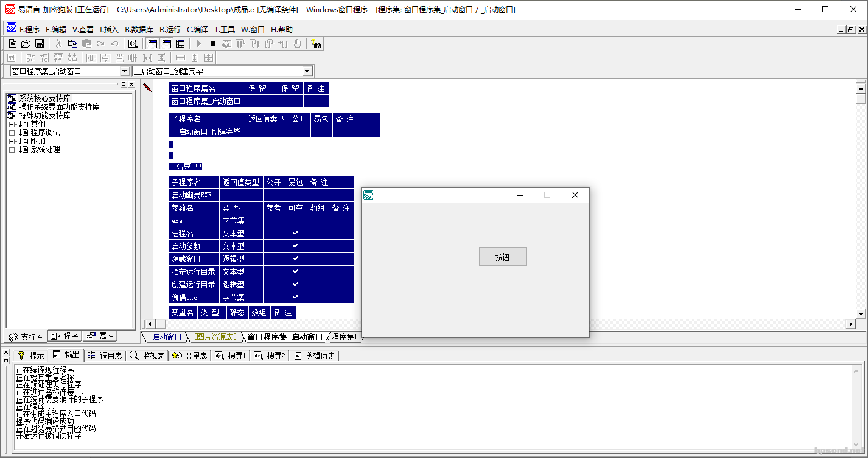Viewport: 868px width, 458px height.
Task: Switch to the _启动窗口 editor tab
Action: click(164, 337)
